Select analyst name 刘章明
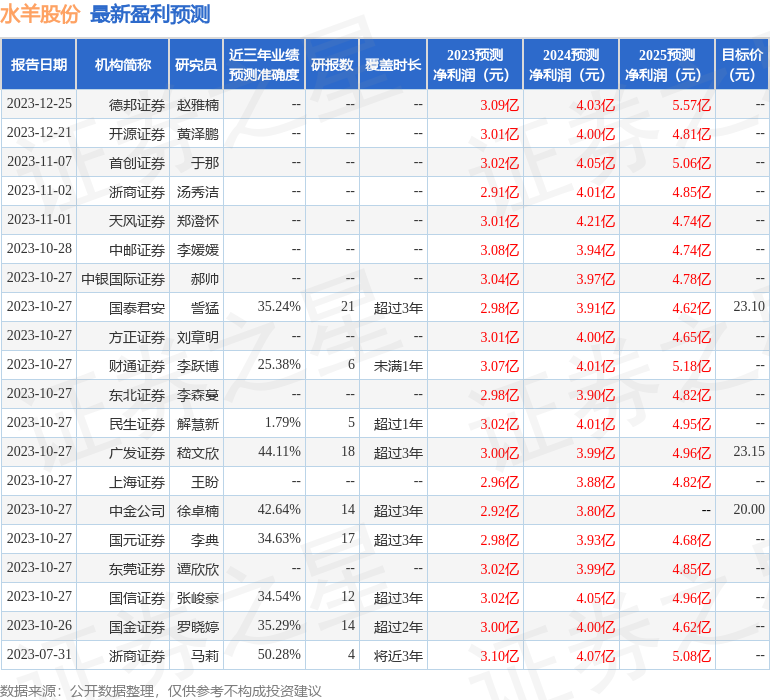This screenshot has width=770, height=700. click(197, 336)
